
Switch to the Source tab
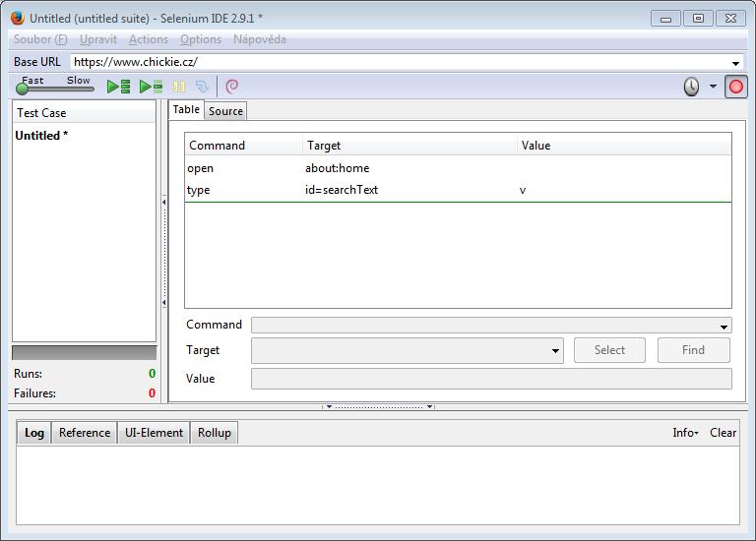[225, 111]
